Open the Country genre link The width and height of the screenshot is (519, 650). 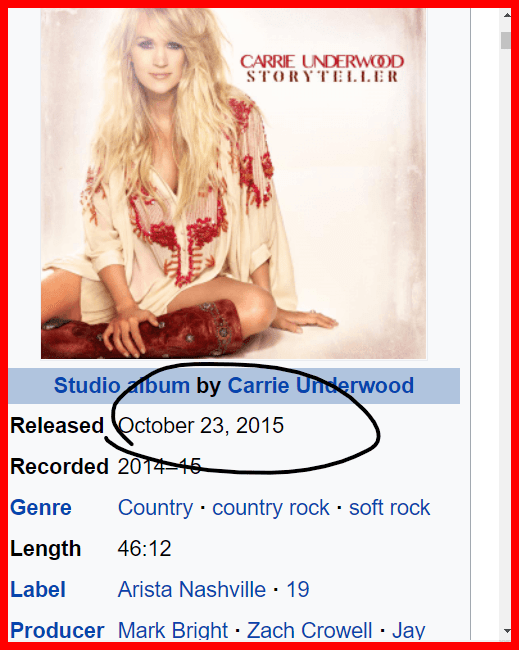point(155,508)
